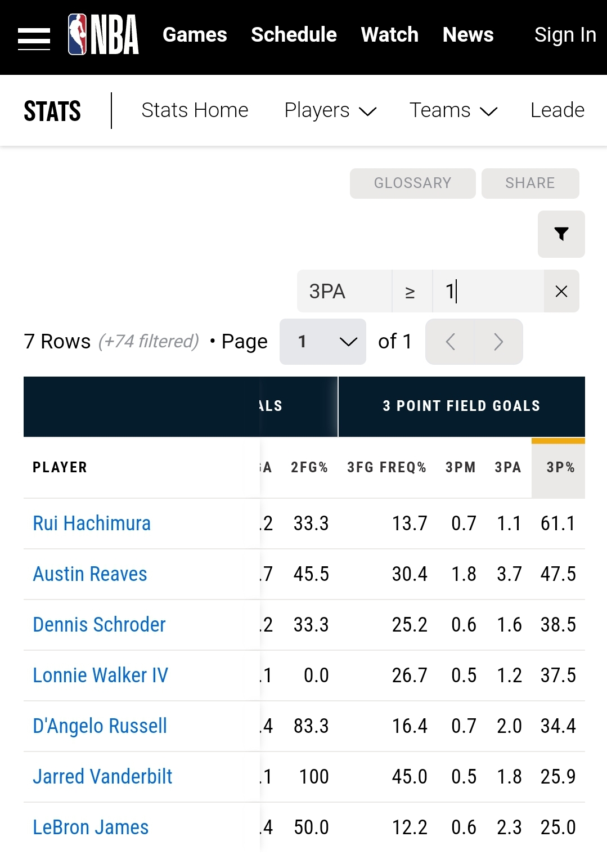
Task: Click the SHARE button
Action: tap(530, 184)
